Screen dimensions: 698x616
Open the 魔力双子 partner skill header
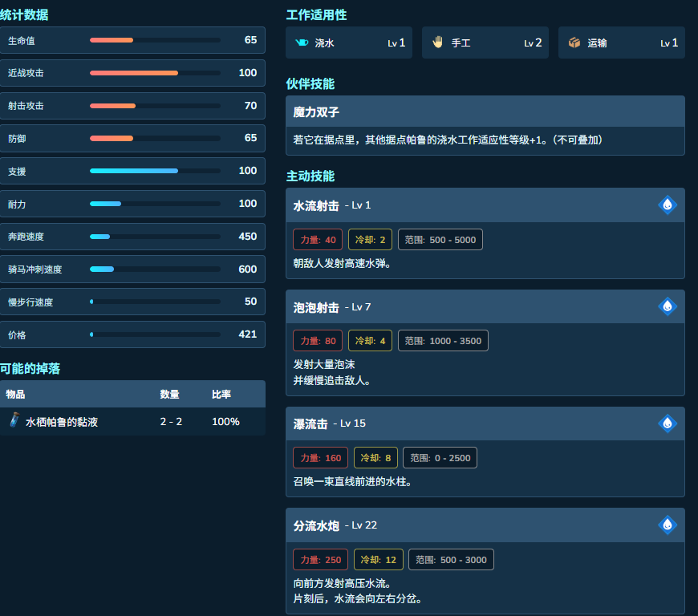click(x=485, y=111)
